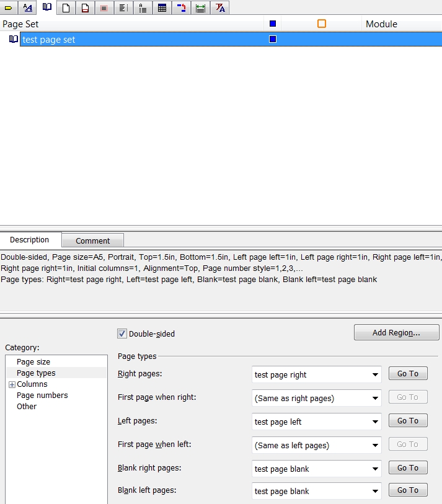The image size is (442, 504).
Task: Open the Cross References arrow icon
Action: point(181,7)
